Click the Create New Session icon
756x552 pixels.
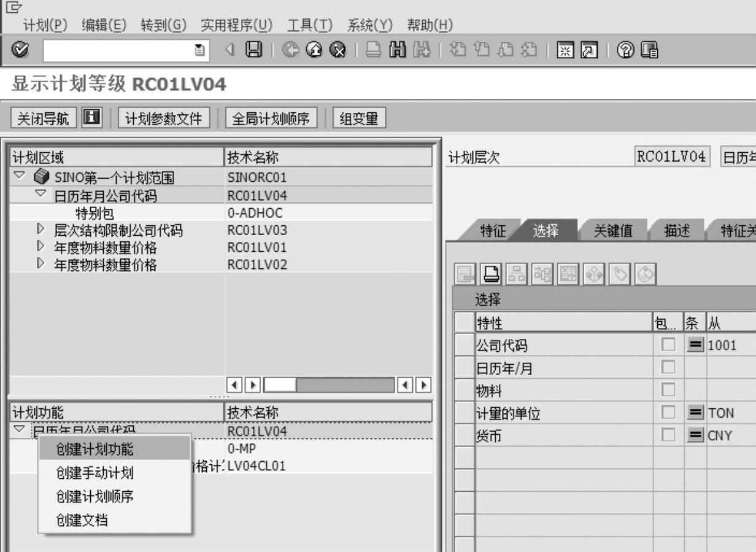[565, 50]
